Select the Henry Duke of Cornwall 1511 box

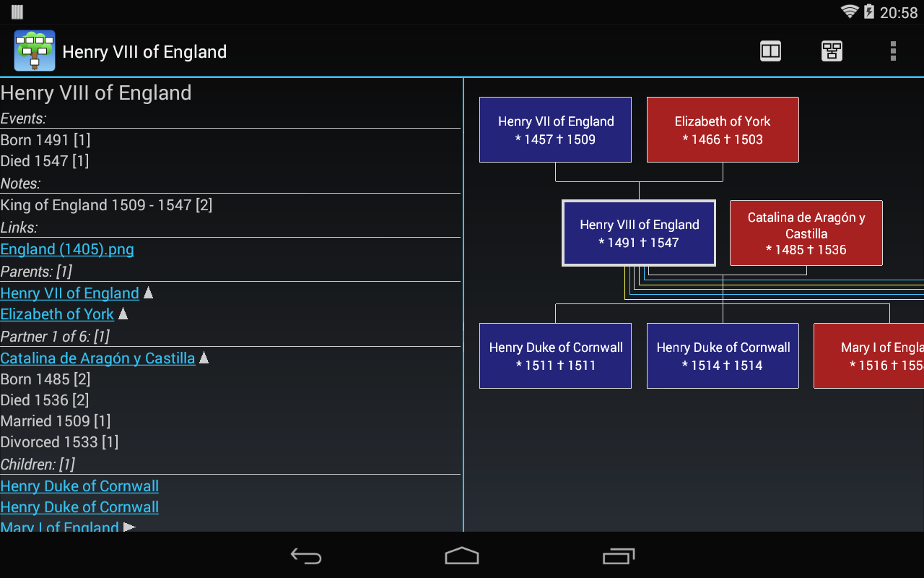555,356
